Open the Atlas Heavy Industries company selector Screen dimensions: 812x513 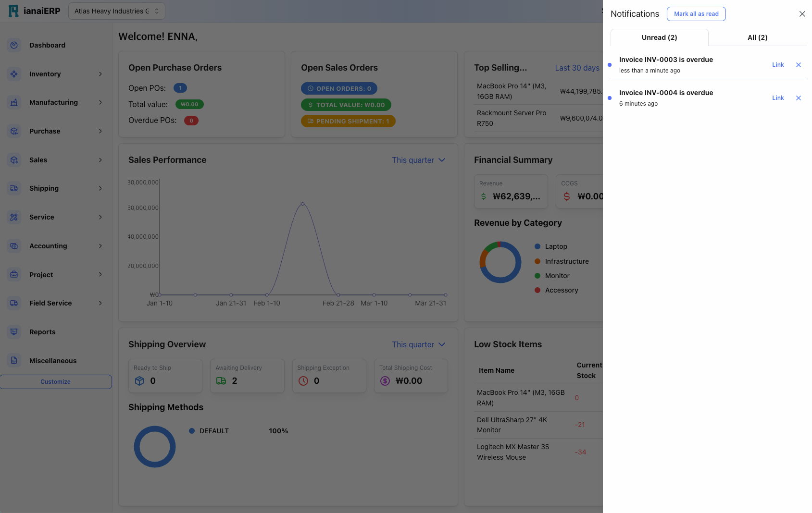[117, 11]
